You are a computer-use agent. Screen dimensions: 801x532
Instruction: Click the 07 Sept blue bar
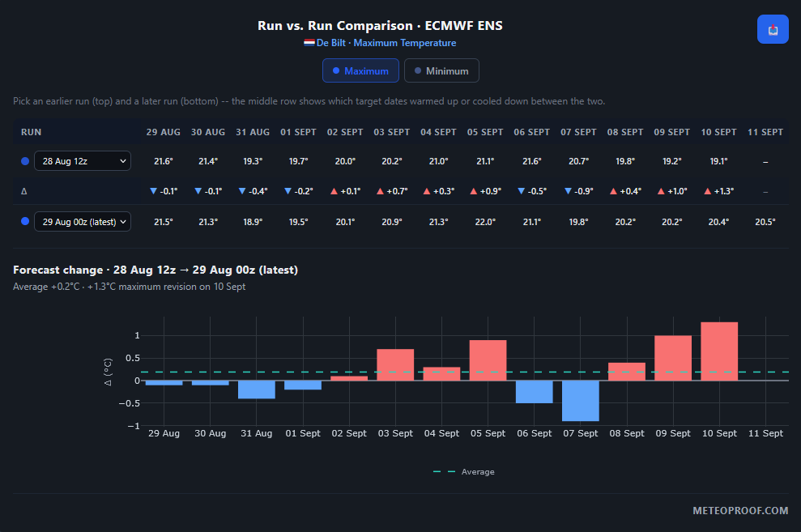(x=581, y=401)
